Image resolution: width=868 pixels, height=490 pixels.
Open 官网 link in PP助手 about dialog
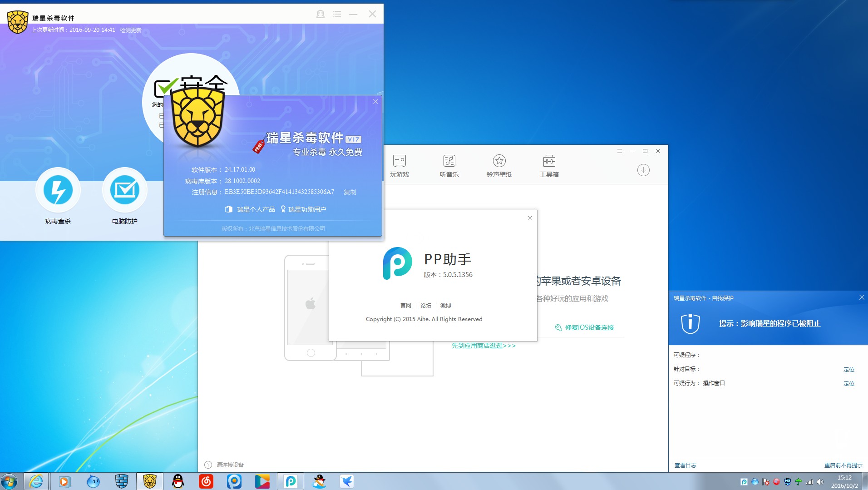coord(405,306)
